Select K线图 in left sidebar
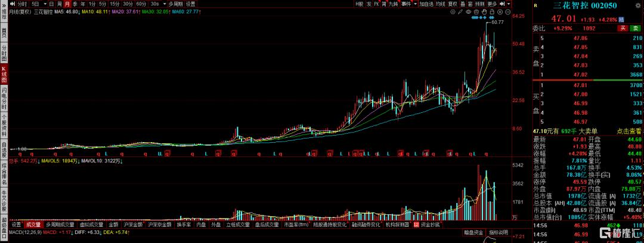The image size is (644, 243). (4, 74)
